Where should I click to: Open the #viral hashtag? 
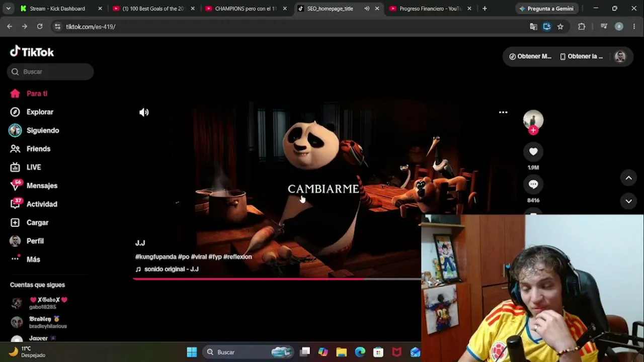[199, 256]
